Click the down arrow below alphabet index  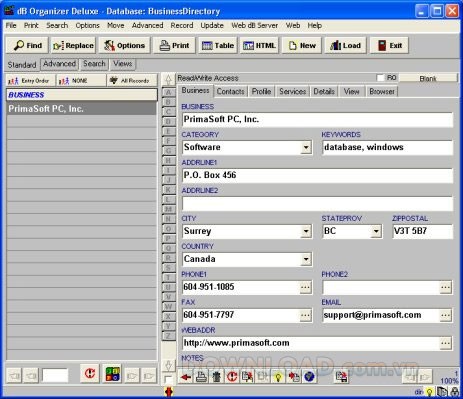[x=168, y=365]
